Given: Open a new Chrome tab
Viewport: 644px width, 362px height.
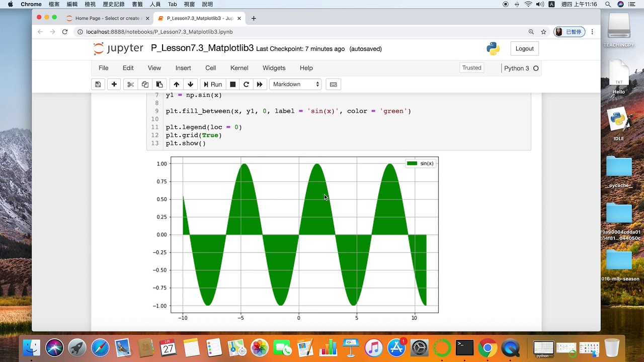Looking at the screenshot, I should [254, 18].
